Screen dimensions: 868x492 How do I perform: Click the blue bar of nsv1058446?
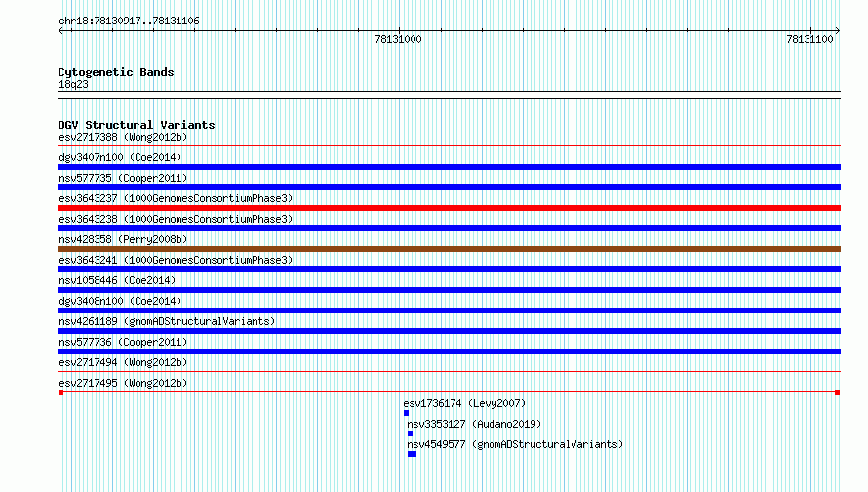449,290
